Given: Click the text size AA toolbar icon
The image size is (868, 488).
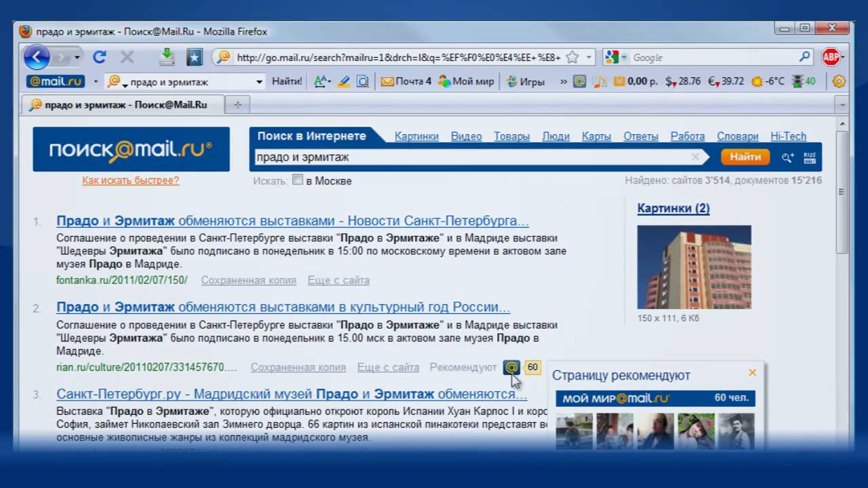Looking at the screenshot, I should [x=321, y=81].
